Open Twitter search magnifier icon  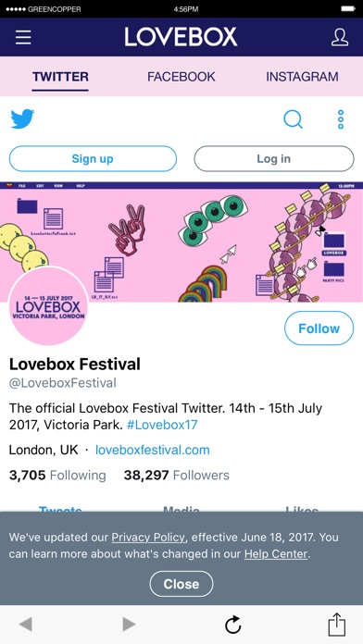tap(294, 119)
